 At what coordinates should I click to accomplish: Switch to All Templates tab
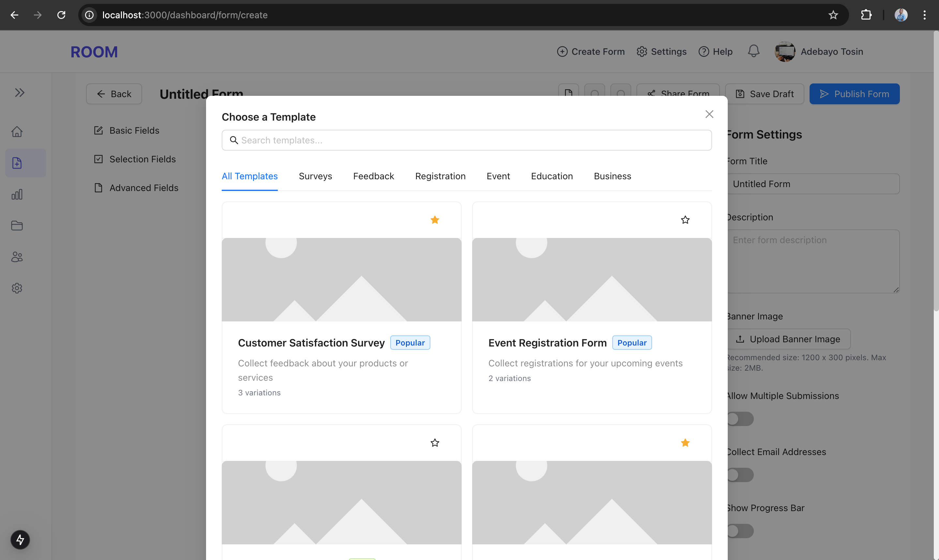coord(249,176)
